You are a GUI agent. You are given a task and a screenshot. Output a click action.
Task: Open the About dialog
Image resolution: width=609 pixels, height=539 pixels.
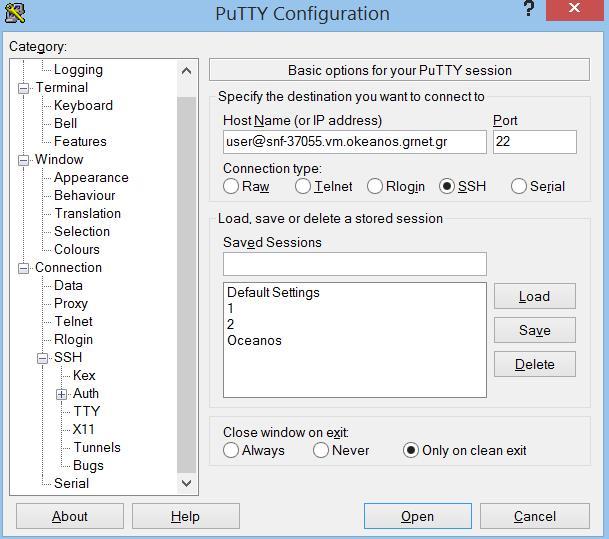[x=70, y=516]
